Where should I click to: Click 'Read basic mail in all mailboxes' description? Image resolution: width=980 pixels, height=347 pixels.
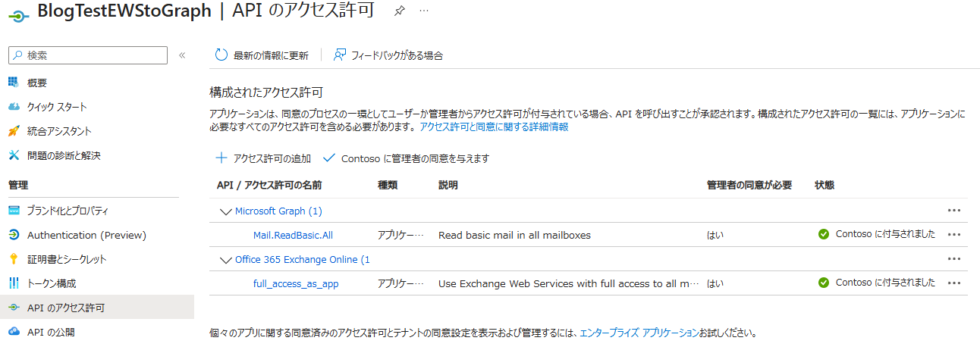click(x=514, y=235)
